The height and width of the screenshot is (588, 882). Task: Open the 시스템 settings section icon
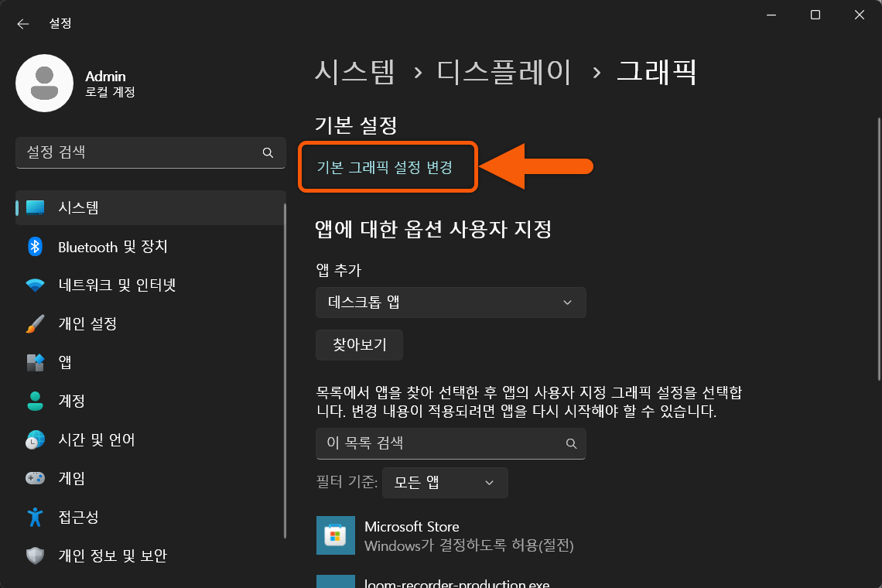34,207
